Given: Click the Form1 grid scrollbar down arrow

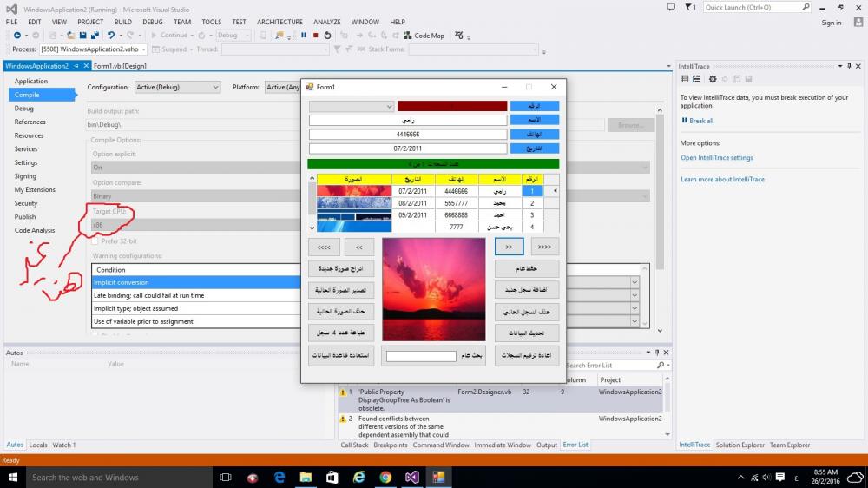Looking at the screenshot, I should 312,228.
